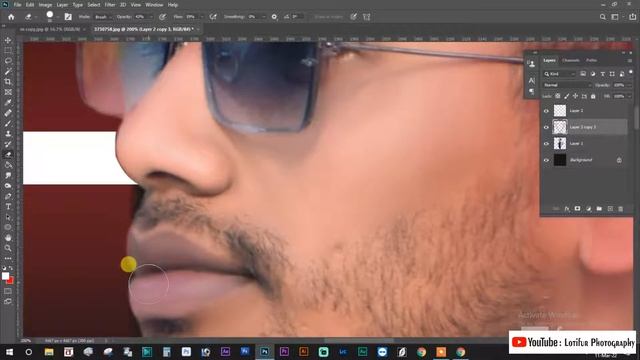Toggle lock position in Layers panel
This screenshot has height=360, width=640.
click(575, 96)
